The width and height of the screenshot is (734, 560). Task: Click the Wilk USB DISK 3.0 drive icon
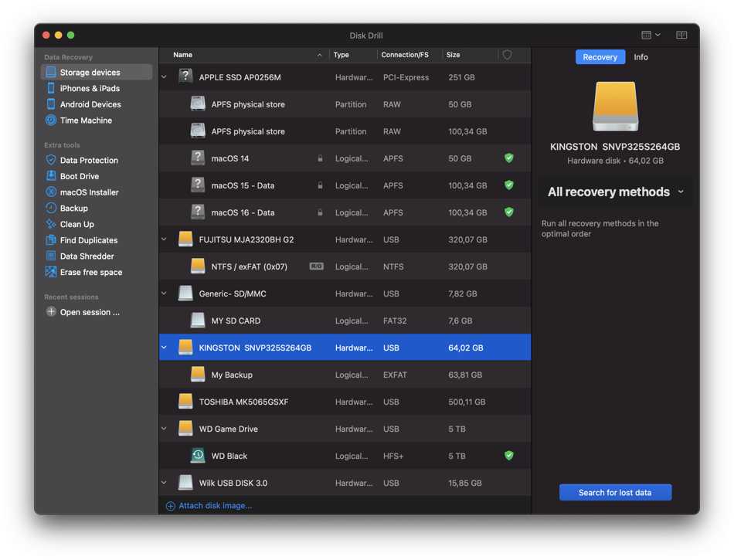click(x=186, y=483)
